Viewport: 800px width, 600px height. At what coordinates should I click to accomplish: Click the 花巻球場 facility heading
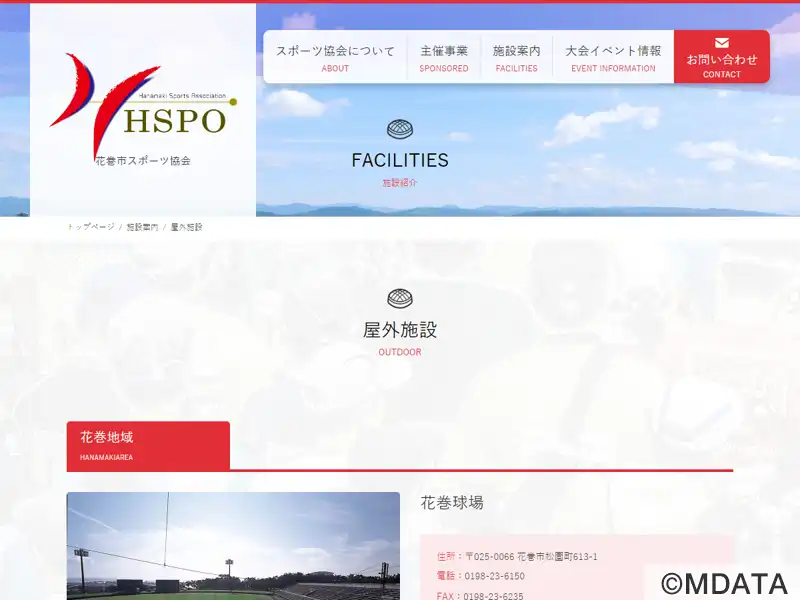(452, 503)
